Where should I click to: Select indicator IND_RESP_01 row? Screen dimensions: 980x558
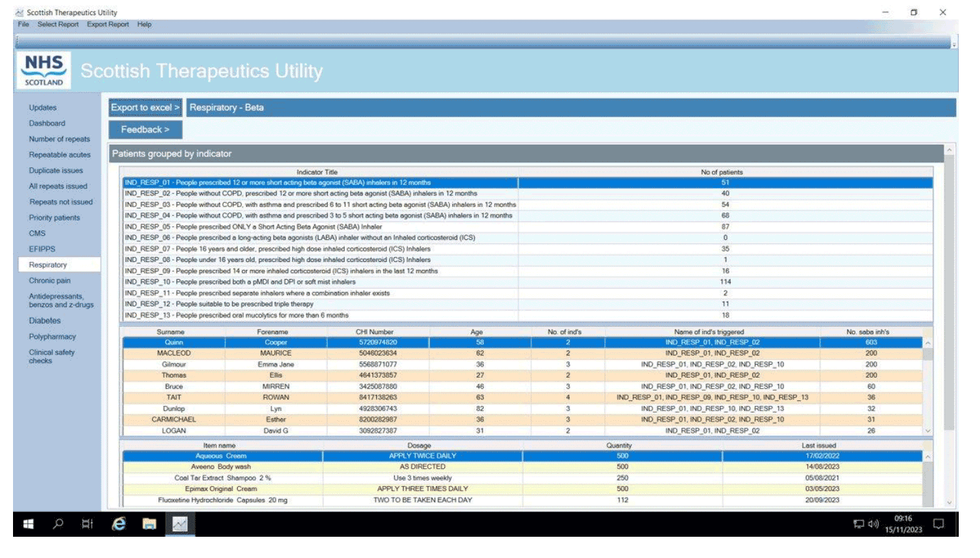point(526,182)
